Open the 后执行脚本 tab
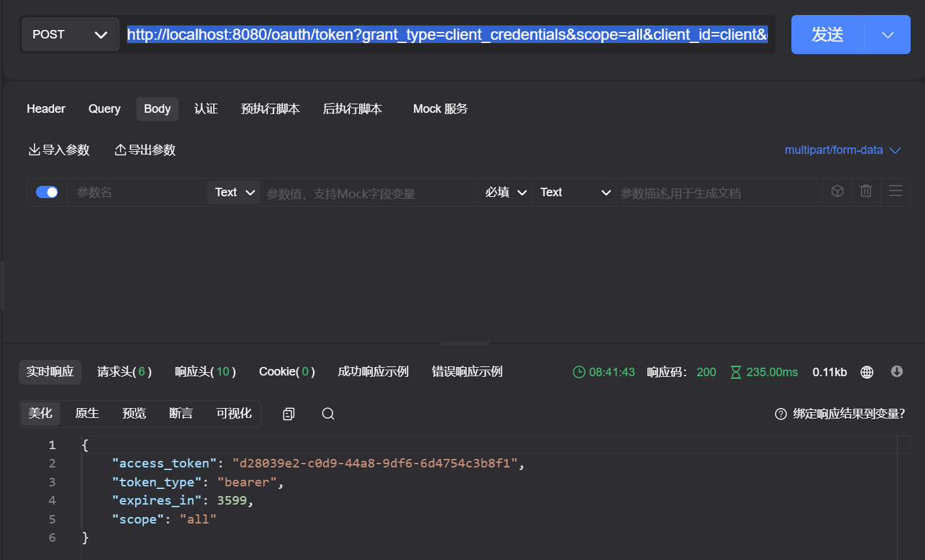The image size is (925, 560). (x=353, y=109)
